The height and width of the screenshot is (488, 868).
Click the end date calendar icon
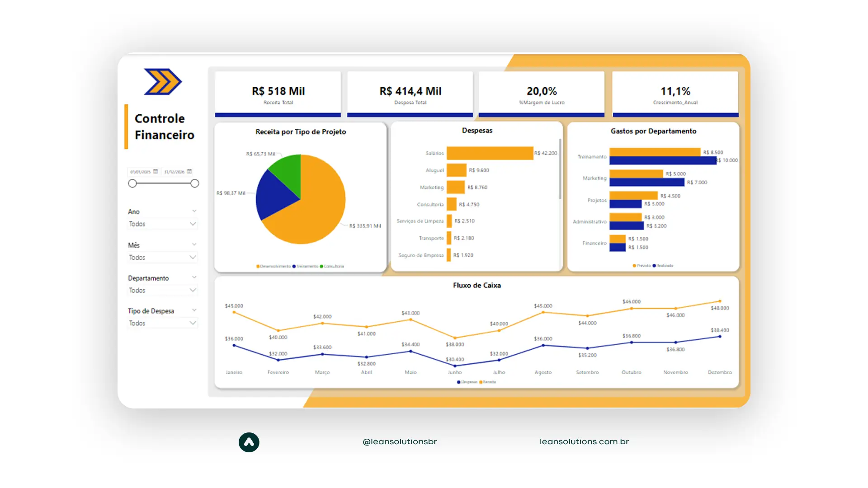(x=189, y=172)
